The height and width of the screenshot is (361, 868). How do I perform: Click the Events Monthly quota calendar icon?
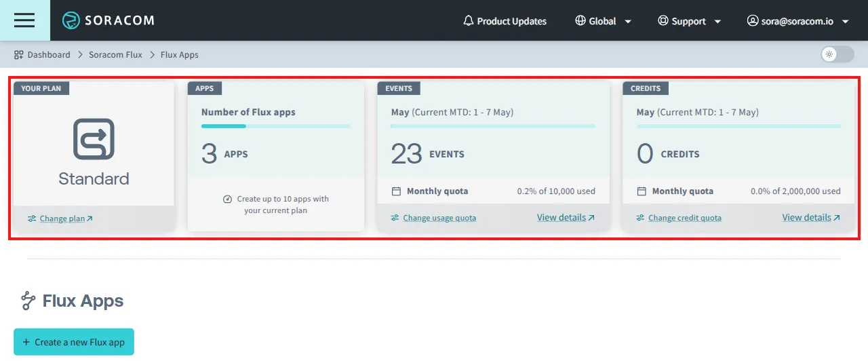(396, 191)
